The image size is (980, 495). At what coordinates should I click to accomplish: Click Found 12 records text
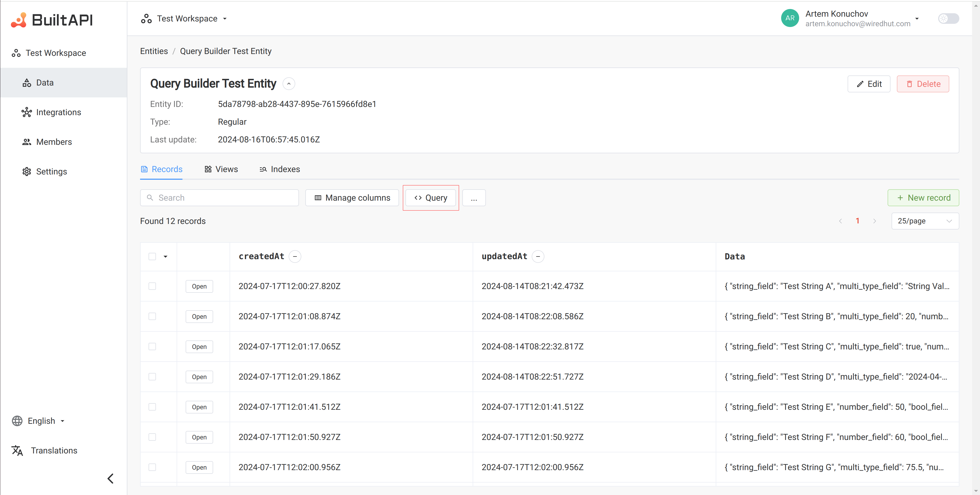click(173, 221)
